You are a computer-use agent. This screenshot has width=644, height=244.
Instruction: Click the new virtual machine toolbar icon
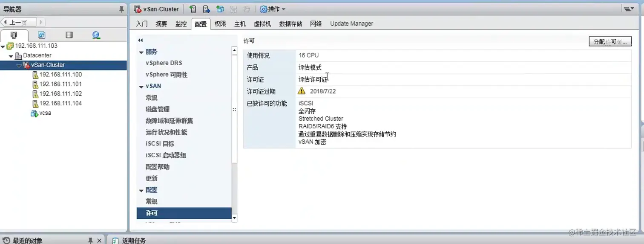point(220,9)
